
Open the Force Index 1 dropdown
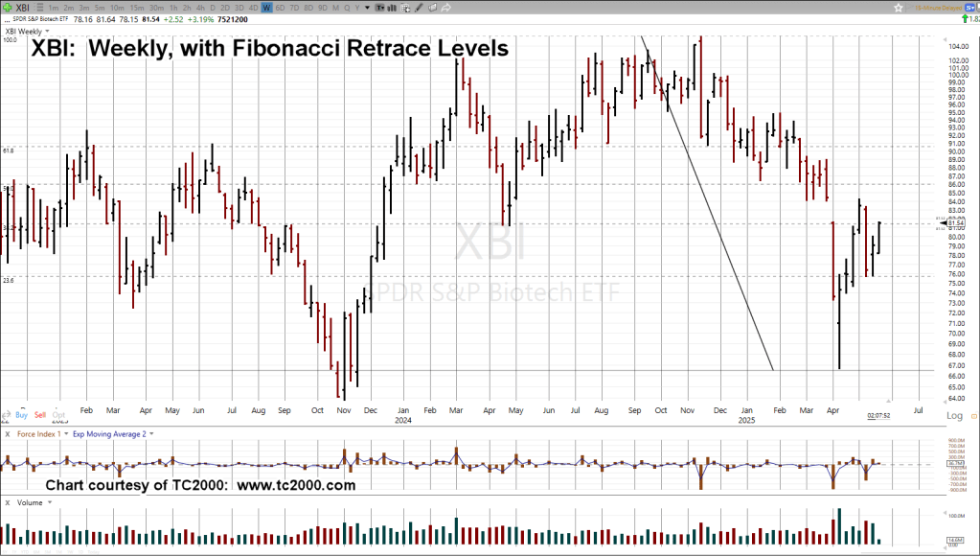[66, 434]
